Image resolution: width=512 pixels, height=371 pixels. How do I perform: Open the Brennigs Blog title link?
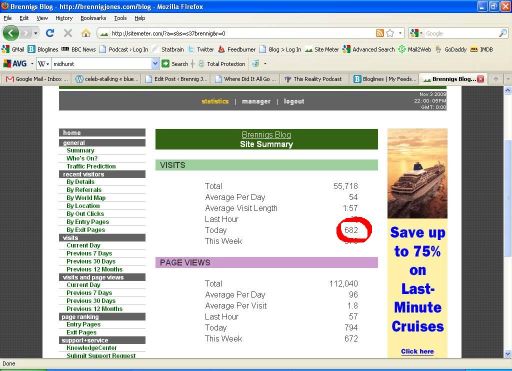(266, 135)
